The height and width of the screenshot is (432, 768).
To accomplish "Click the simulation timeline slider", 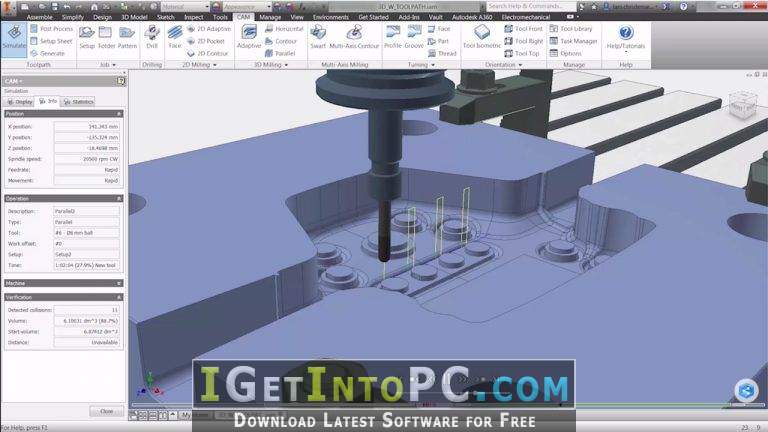I will pyautogui.click(x=446, y=405).
